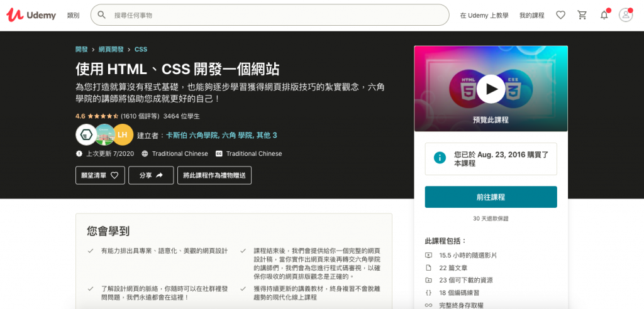
Task: Open the 其他 3 instructors link
Action: pyautogui.click(x=267, y=135)
